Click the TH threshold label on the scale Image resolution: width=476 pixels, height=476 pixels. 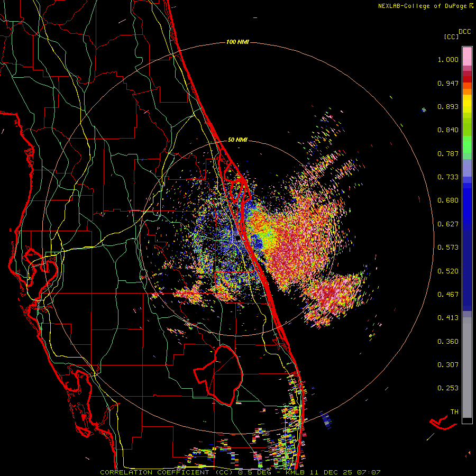pyautogui.click(x=454, y=412)
